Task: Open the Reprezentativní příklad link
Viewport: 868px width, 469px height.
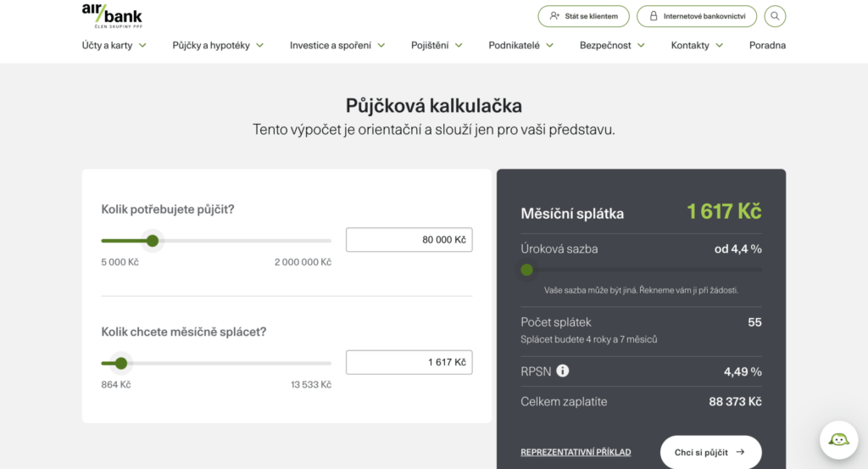Action: [x=576, y=452]
